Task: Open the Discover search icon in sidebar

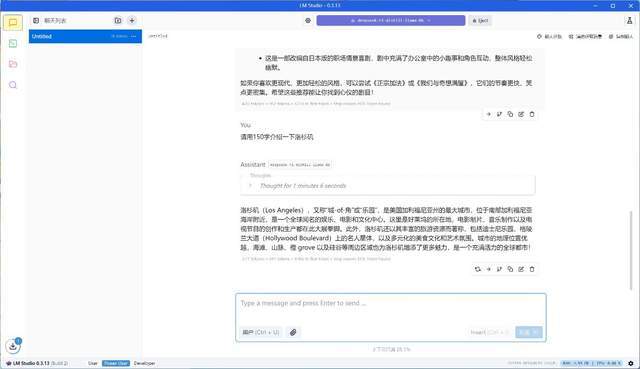Action: pyautogui.click(x=13, y=85)
